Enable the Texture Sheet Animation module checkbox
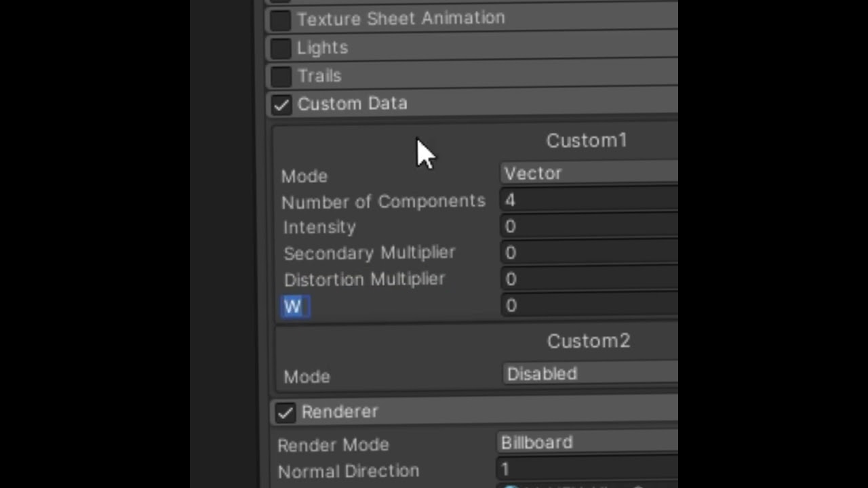This screenshot has height=488, width=868. tap(280, 20)
